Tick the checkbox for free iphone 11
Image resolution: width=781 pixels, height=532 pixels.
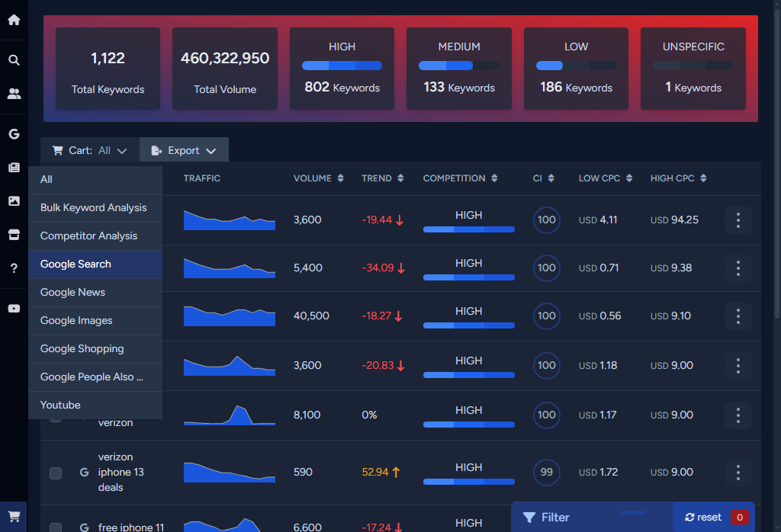[x=56, y=527]
